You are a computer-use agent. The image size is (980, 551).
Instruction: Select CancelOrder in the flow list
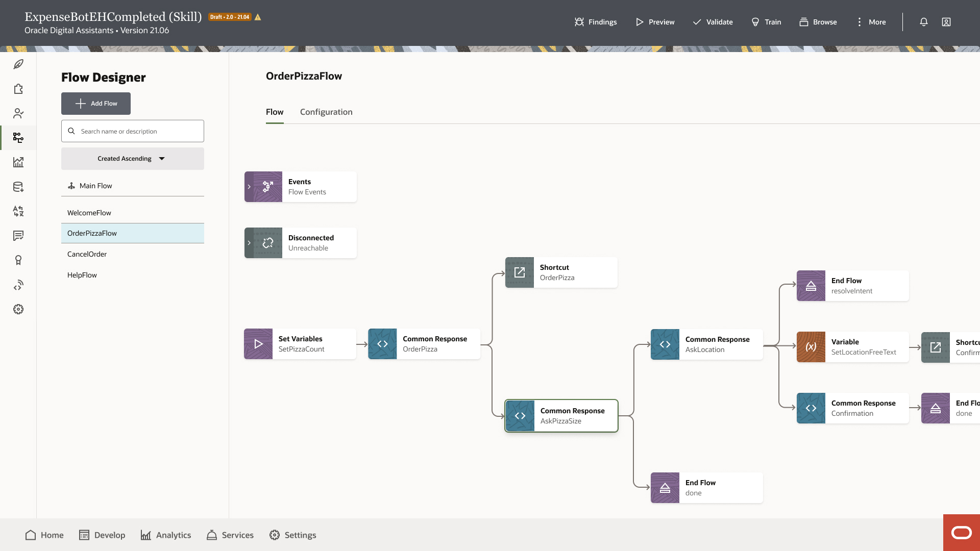click(87, 254)
